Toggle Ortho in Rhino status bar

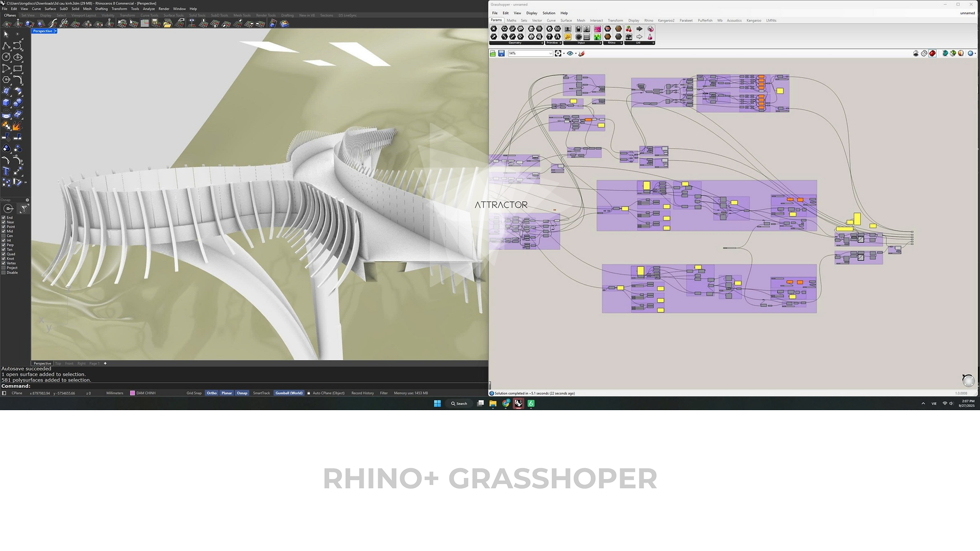(212, 393)
